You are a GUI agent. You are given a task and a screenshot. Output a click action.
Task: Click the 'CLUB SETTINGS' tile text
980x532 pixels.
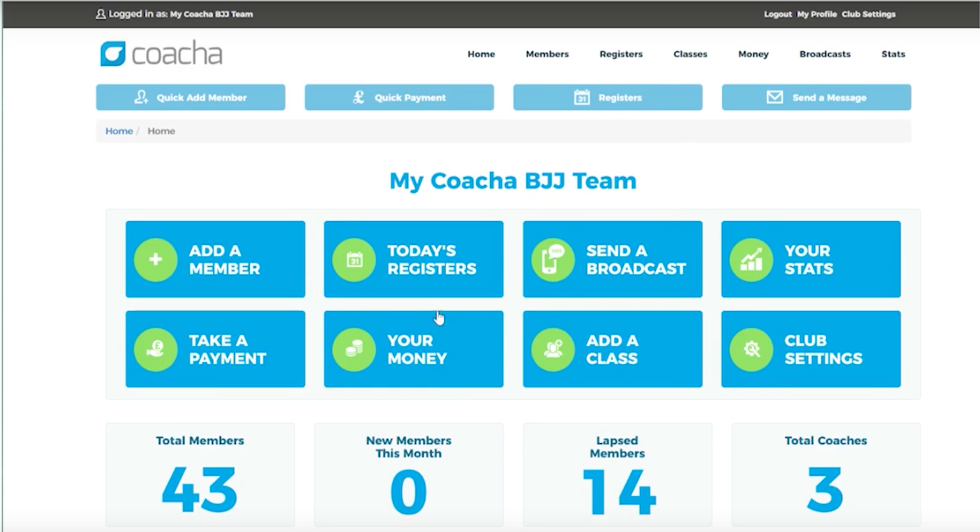pos(823,350)
